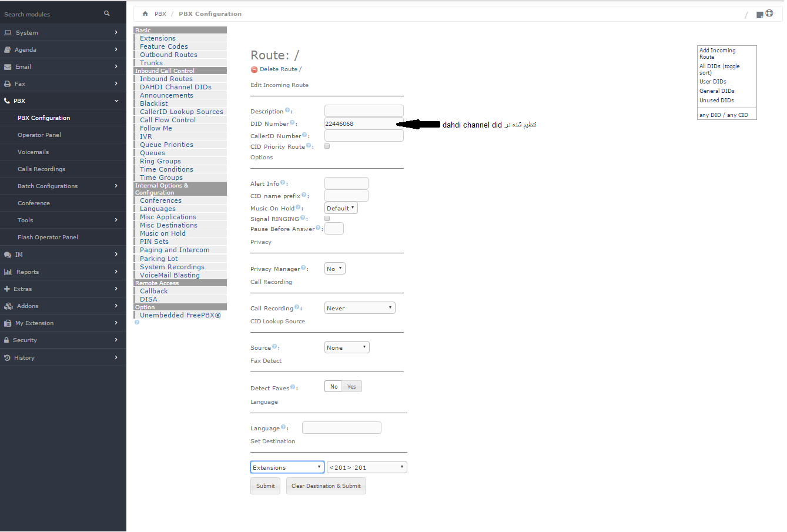Click help icon next to Privacy Manager
This screenshot has width=787, height=532.
coord(303,267)
